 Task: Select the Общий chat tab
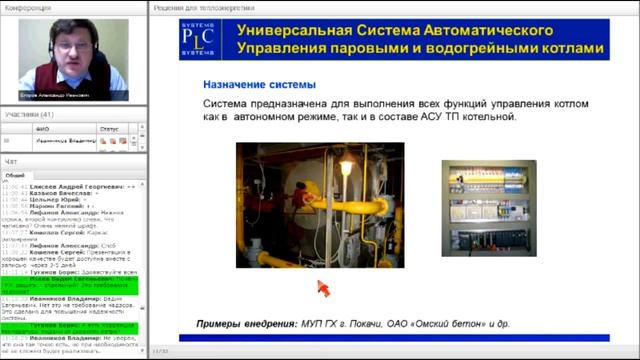[15, 175]
